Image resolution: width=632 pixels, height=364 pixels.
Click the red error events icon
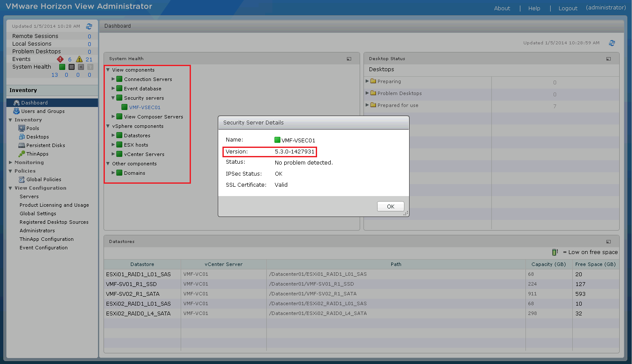click(60, 59)
